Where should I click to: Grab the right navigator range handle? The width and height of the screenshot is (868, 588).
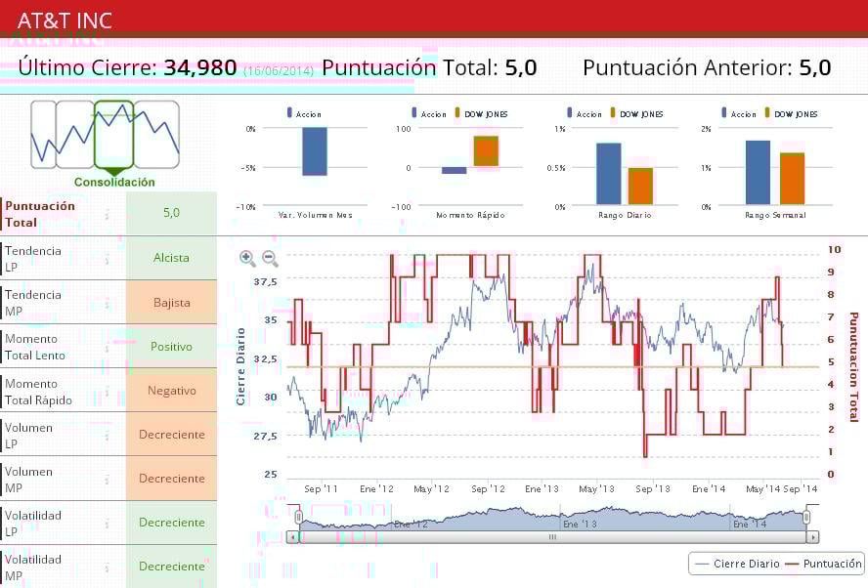click(806, 518)
